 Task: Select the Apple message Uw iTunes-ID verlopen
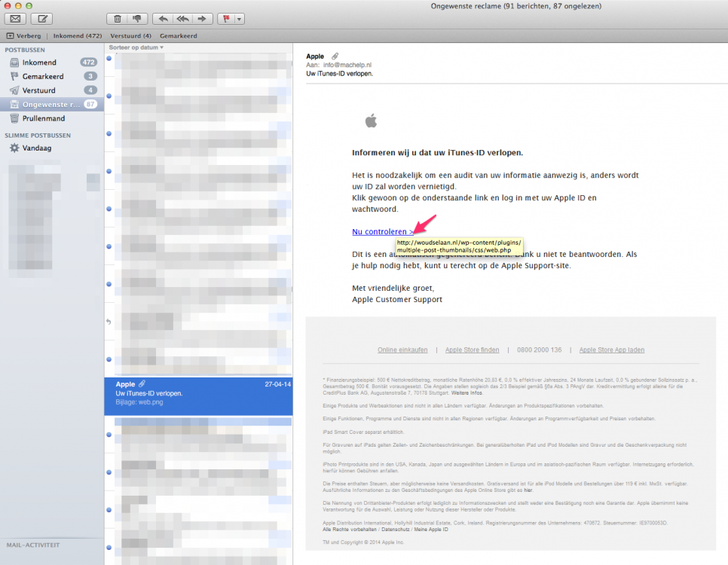click(199, 396)
